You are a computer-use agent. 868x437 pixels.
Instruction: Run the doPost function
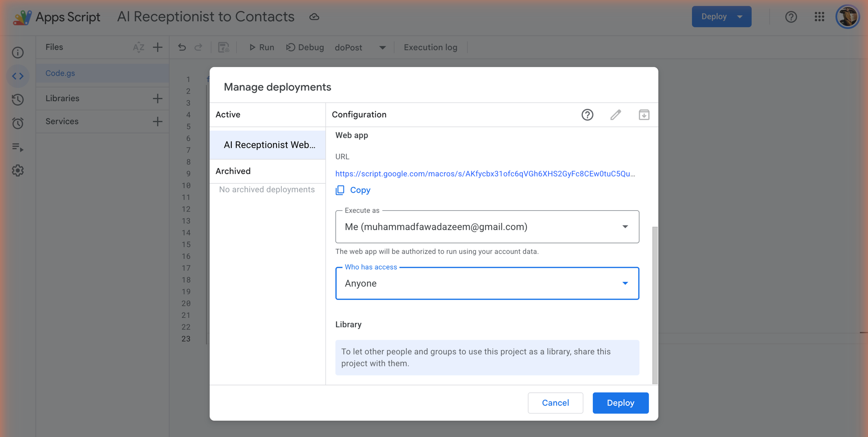tap(262, 47)
